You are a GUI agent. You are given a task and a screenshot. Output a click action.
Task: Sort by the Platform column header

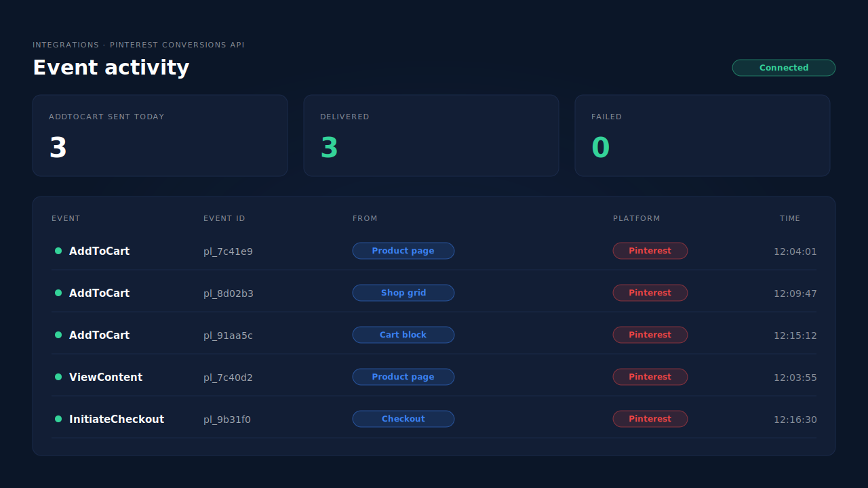pos(637,218)
